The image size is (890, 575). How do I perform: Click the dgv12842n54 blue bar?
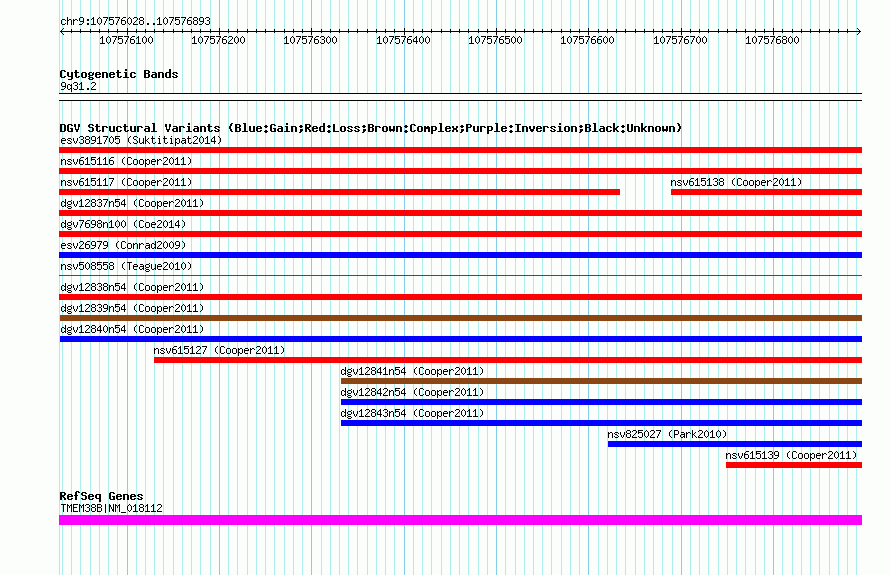click(x=601, y=402)
